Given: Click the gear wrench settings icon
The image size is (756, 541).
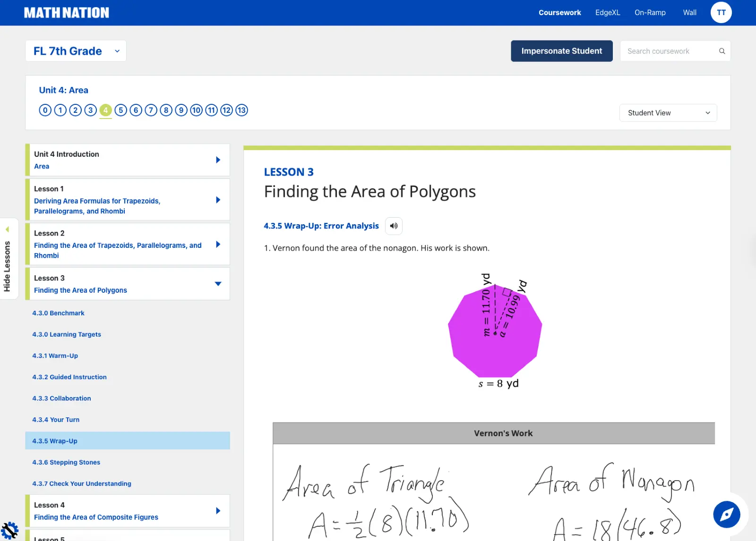Looking at the screenshot, I should click(x=9, y=531).
